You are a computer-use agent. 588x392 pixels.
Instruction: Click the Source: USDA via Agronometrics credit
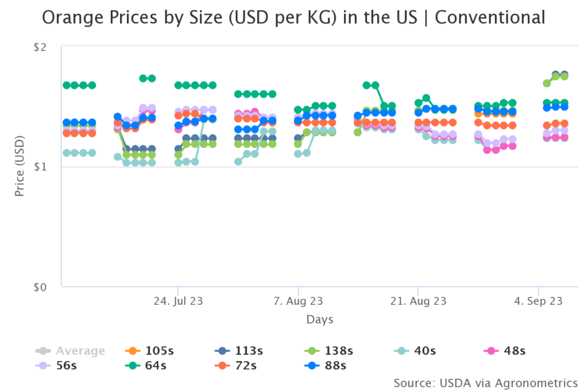click(x=485, y=383)
